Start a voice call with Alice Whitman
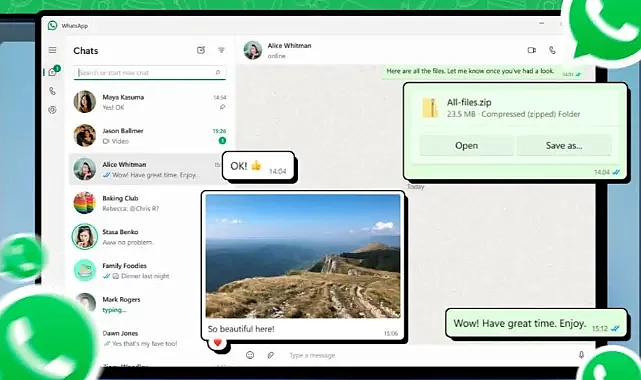 tap(552, 50)
